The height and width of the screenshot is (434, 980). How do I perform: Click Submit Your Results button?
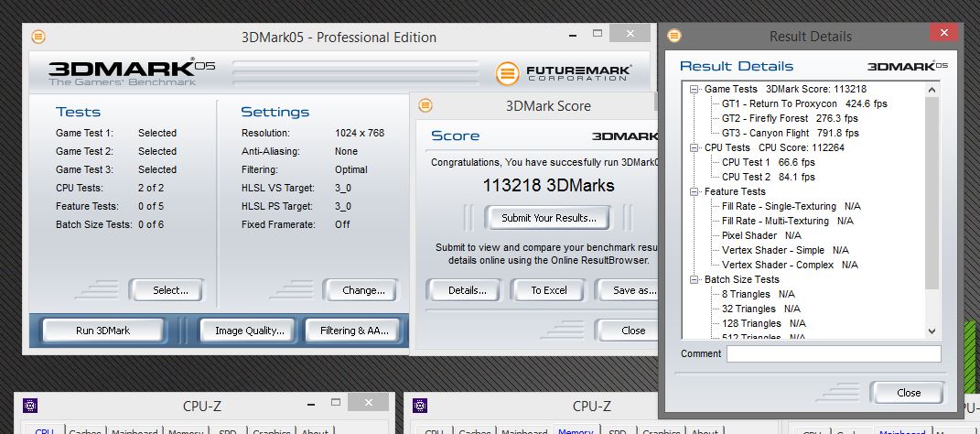pyautogui.click(x=548, y=218)
